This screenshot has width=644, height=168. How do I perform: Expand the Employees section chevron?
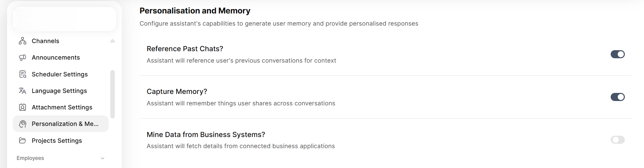103,158
